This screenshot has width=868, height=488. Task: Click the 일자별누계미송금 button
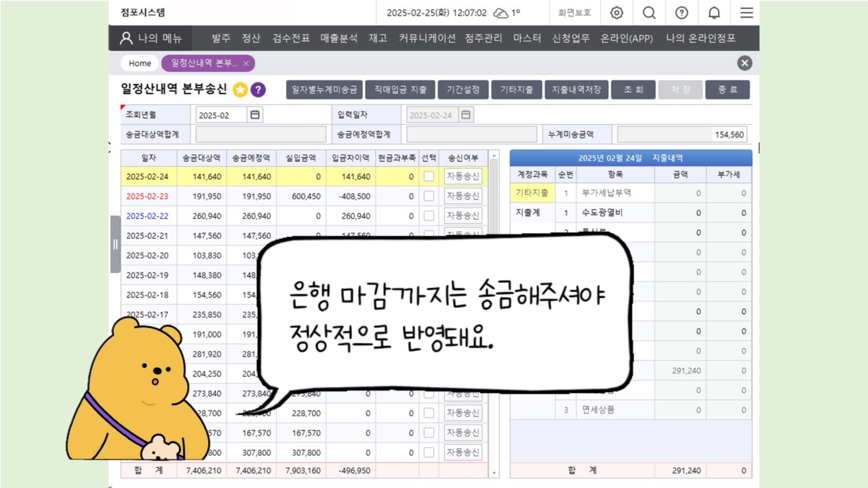point(324,89)
